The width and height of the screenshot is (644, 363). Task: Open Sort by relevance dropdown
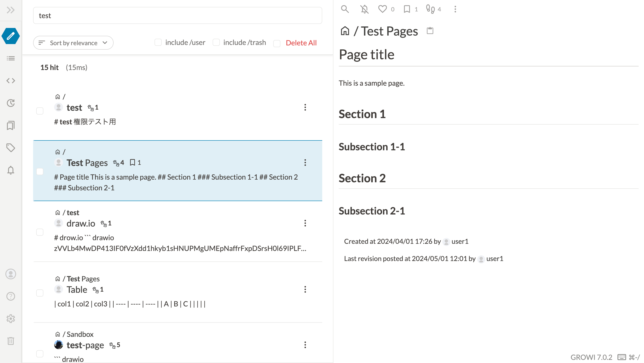pos(73,43)
